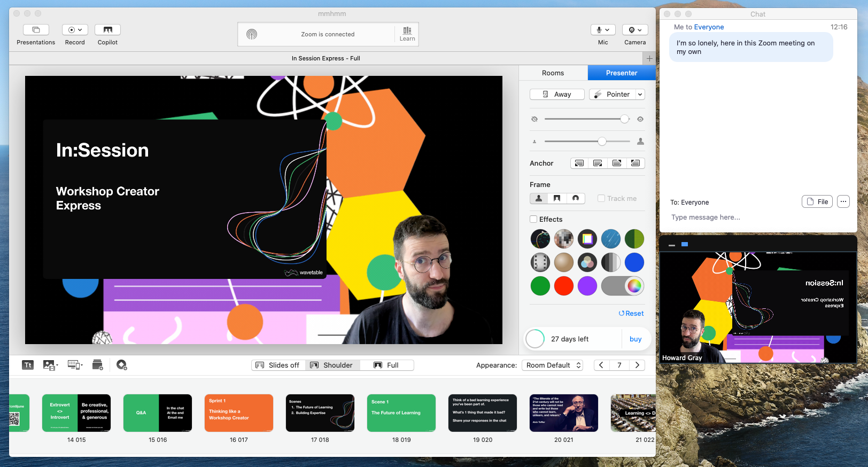Pick the solid purple color swatch

[587, 286]
